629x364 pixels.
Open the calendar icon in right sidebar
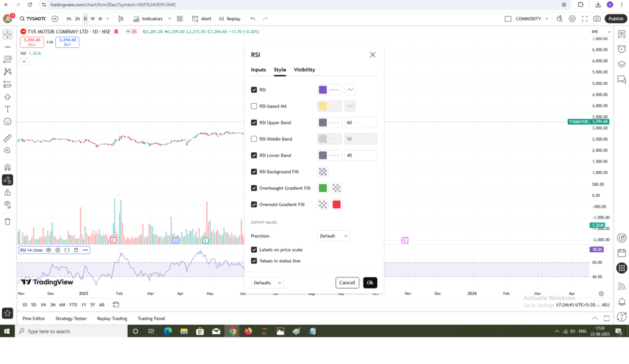622,253
